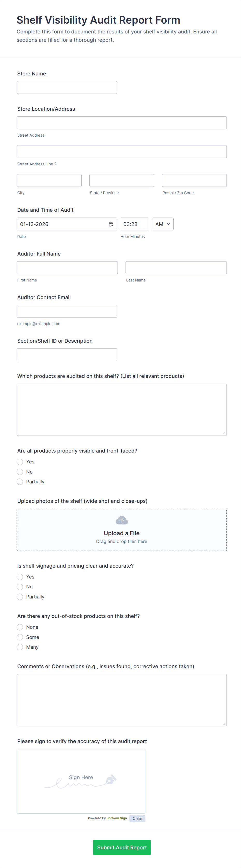The image size is (241, 868).
Task: Select Partially for shelf signage clarity
Action: (19, 596)
